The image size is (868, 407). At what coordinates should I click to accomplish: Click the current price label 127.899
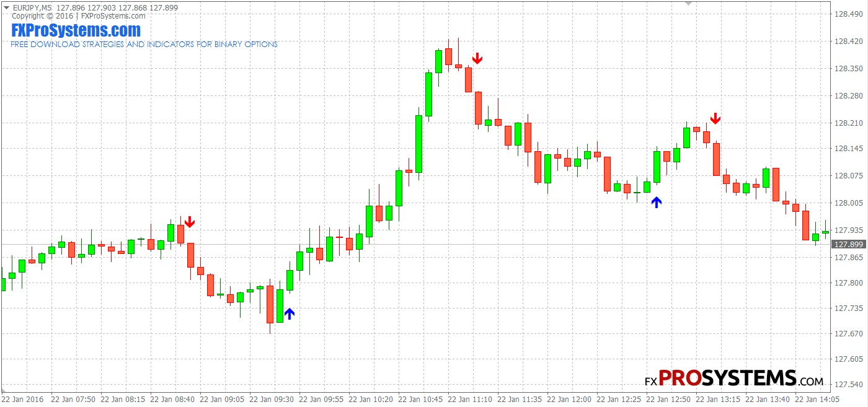click(x=849, y=244)
